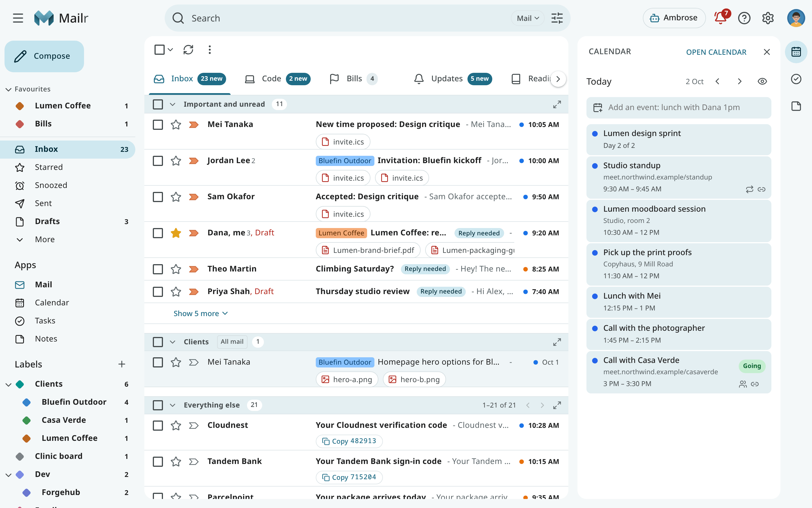The width and height of the screenshot is (812, 508).
Task: Open notifications bell with 7 badge
Action: pyautogui.click(x=721, y=18)
